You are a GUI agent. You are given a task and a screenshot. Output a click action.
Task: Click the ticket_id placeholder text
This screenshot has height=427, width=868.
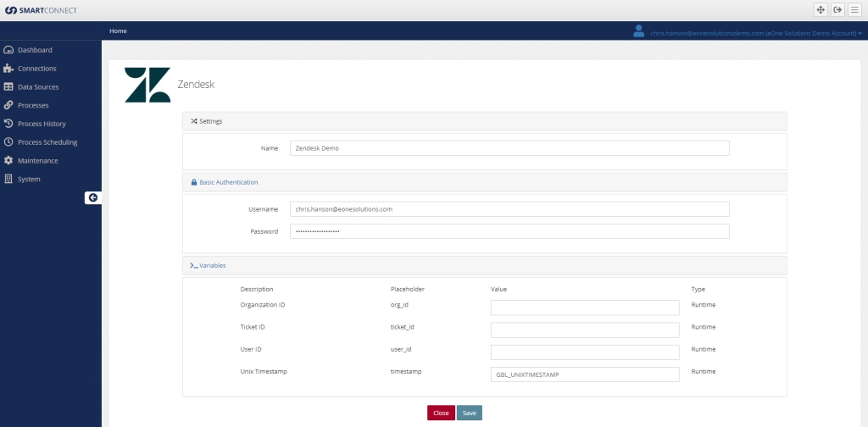403,327
